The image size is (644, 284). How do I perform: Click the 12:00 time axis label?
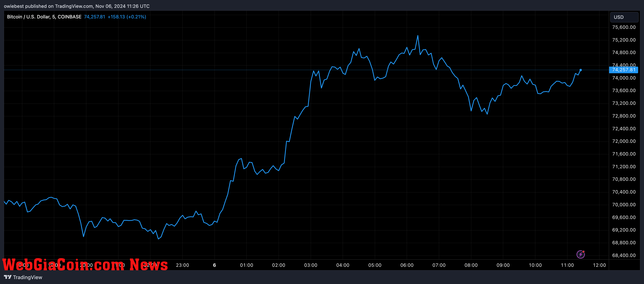[x=599, y=265]
